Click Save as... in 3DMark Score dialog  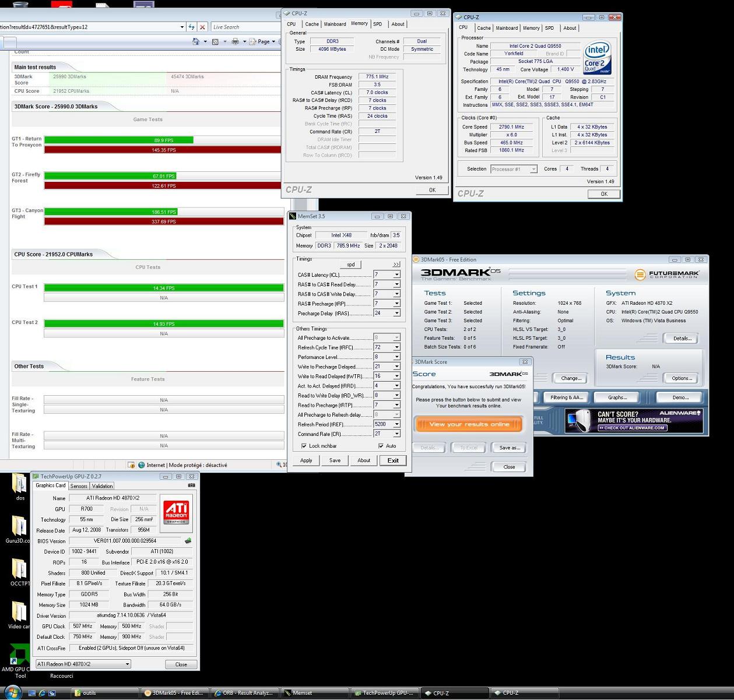tap(510, 448)
